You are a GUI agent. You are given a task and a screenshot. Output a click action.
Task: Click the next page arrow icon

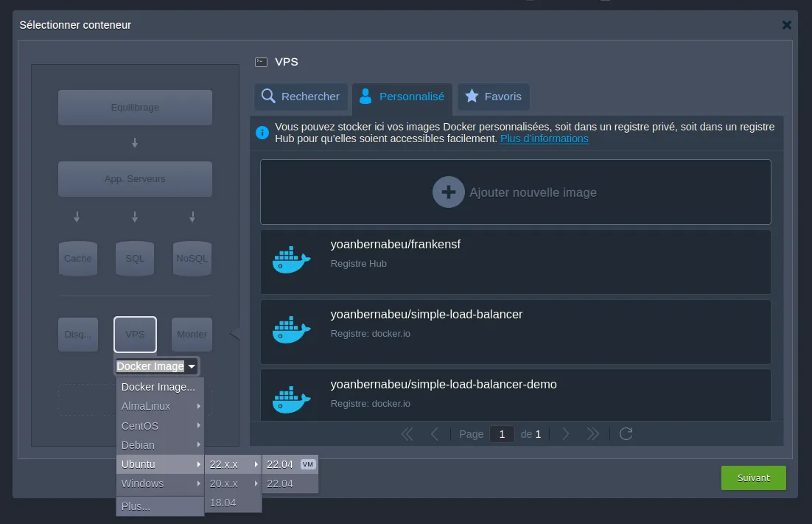coord(565,434)
